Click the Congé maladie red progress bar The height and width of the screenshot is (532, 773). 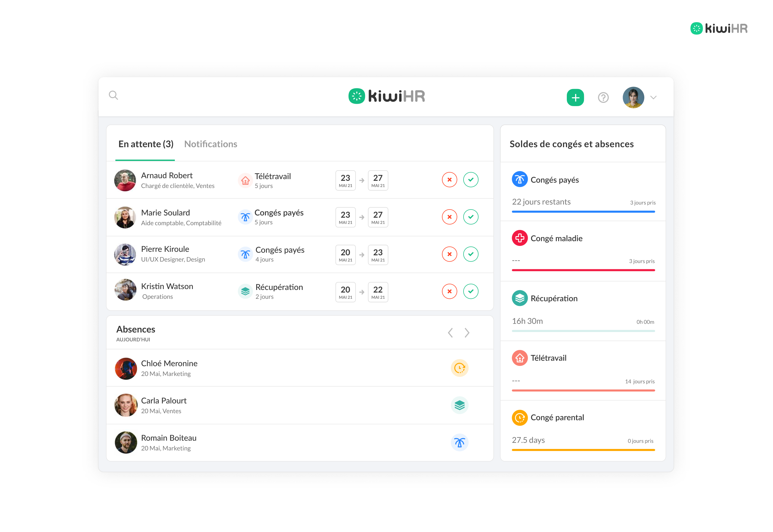tap(583, 270)
